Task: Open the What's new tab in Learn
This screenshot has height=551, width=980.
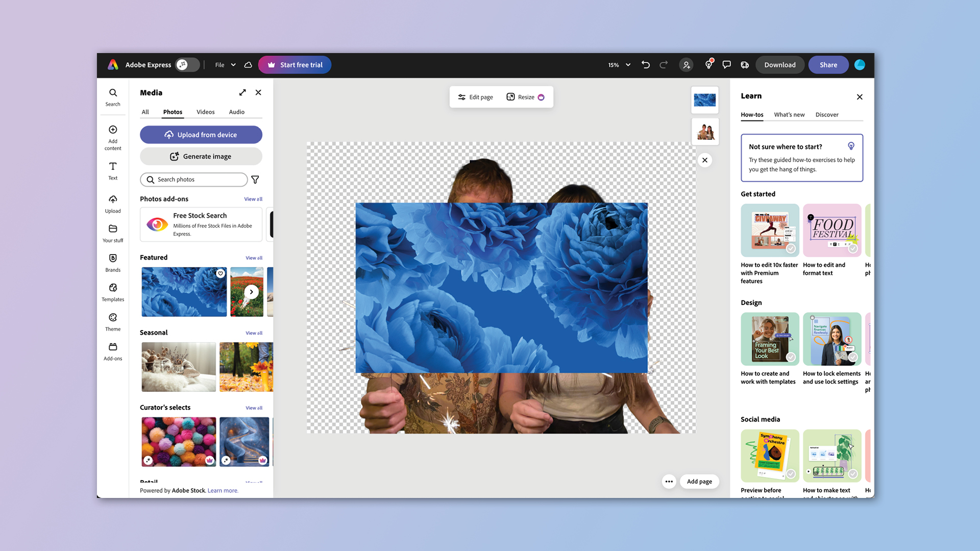Action: point(789,114)
